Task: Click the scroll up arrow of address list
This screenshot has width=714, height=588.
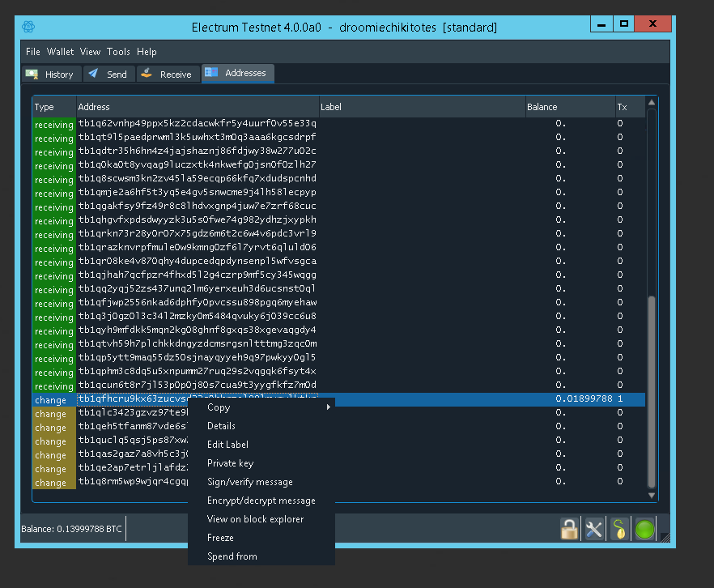Action: pyautogui.click(x=652, y=103)
